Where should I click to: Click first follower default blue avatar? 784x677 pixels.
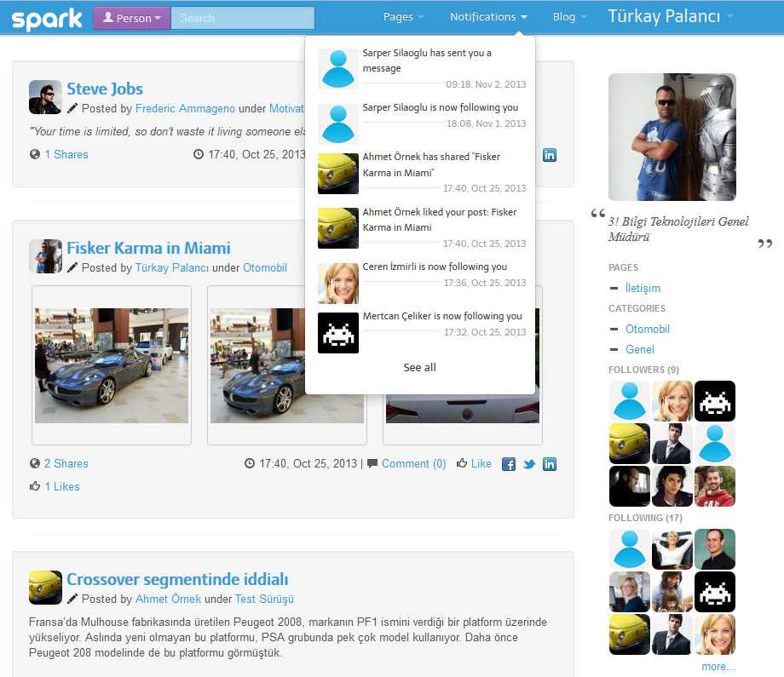(630, 401)
